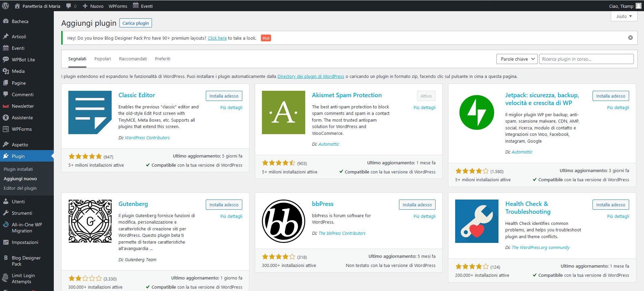Click the chat icon for WPBot Lite
This screenshot has height=291, width=644.
coord(6,60)
